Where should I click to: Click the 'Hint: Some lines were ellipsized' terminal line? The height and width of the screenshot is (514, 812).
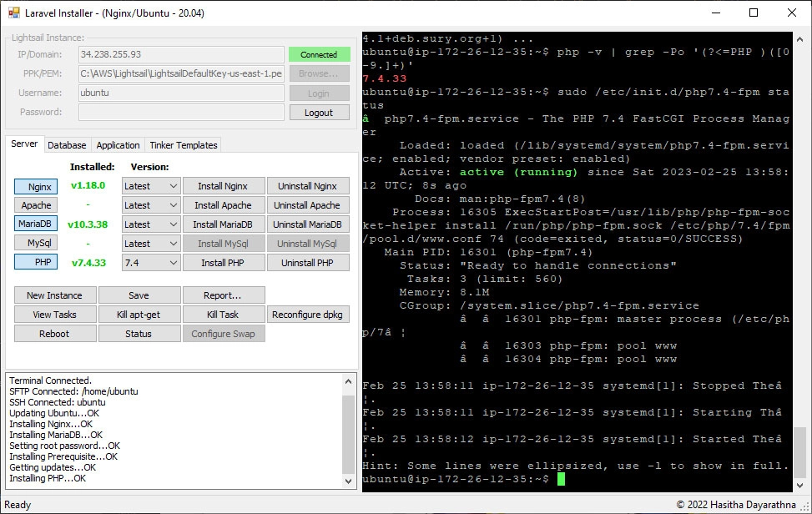pos(575,466)
